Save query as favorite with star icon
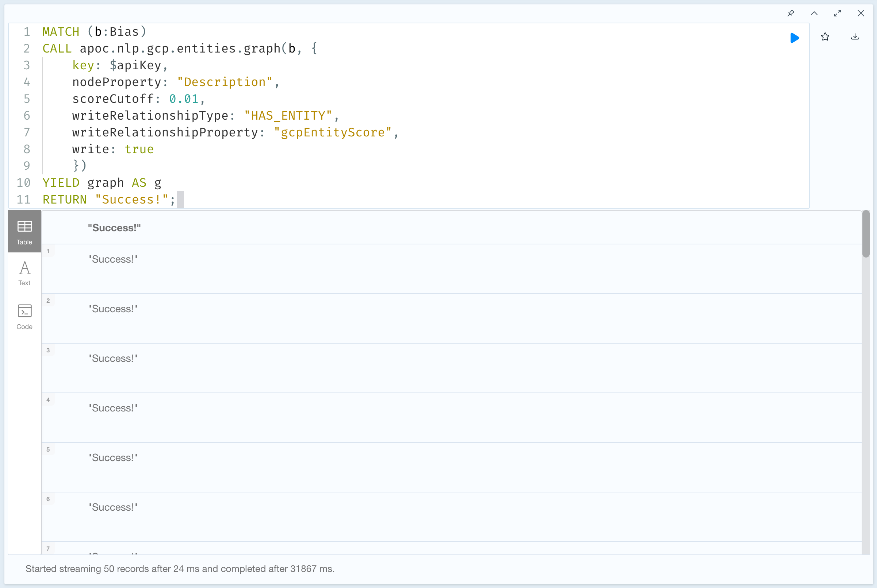 pos(825,37)
